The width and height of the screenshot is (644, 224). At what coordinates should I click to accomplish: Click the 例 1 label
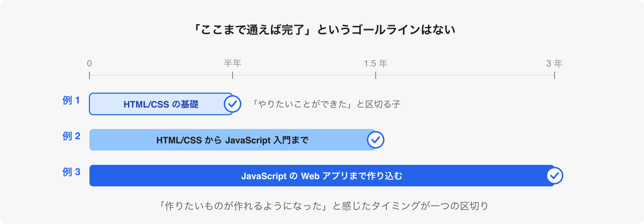click(x=72, y=100)
